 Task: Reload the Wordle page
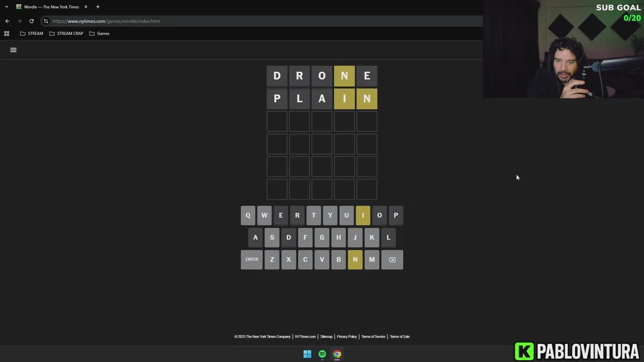pos(31,21)
